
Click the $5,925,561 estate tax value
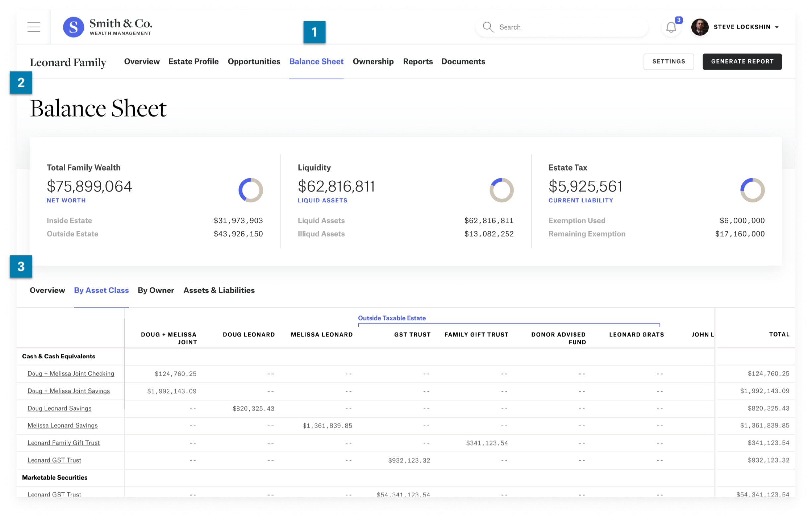[585, 186]
